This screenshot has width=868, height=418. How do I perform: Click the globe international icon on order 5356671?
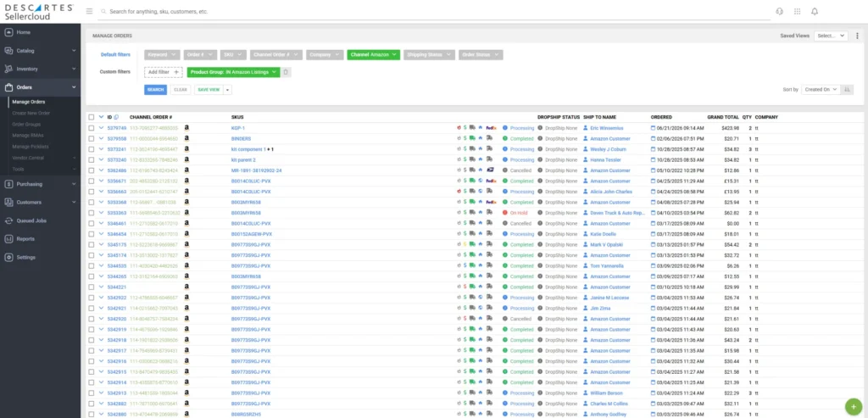[480, 181]
